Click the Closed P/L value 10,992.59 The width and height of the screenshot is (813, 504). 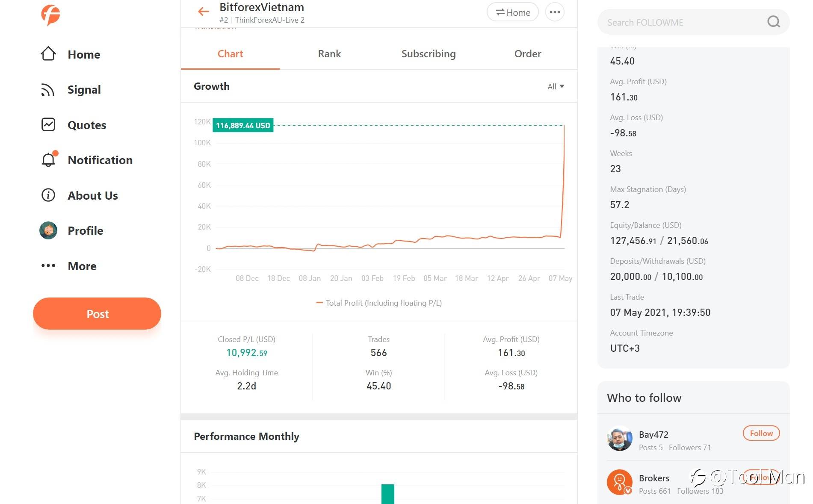[x=247, y=353]
